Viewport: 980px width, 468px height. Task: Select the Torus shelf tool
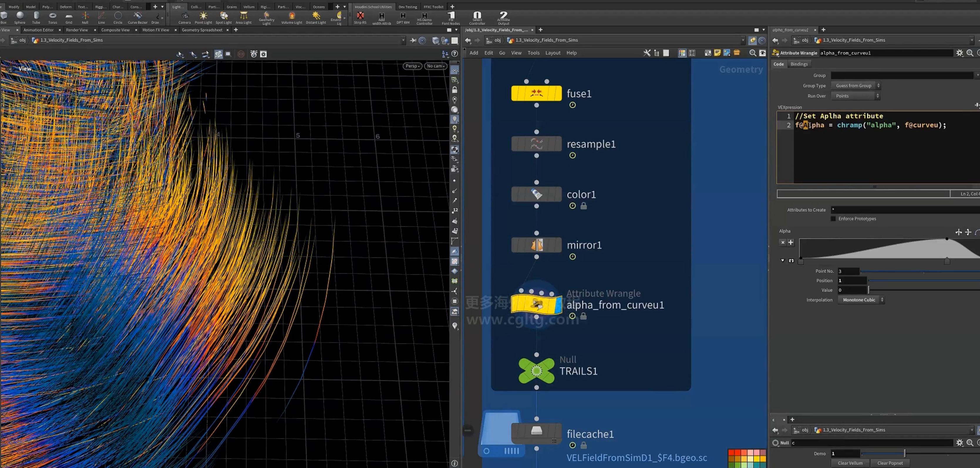coord(53,18)
